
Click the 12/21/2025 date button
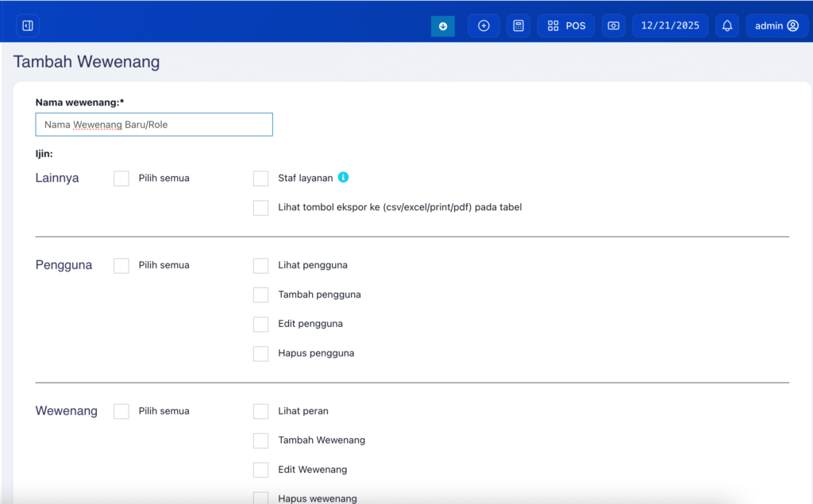(x=670, y=25)
